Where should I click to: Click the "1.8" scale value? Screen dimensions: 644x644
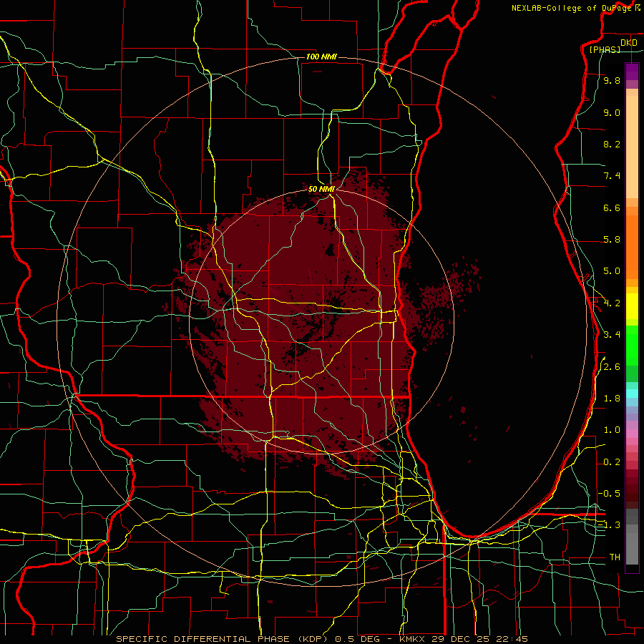[x=612, y=399]
